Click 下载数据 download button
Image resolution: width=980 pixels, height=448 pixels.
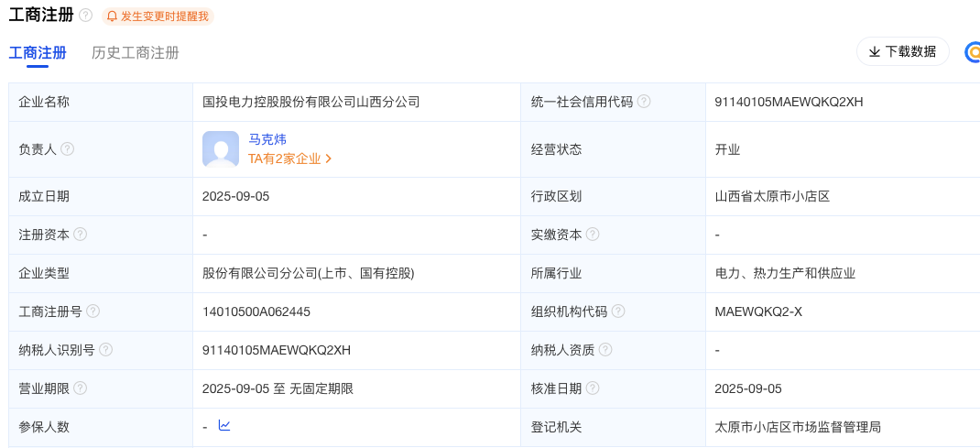click(x=902, y=51)
